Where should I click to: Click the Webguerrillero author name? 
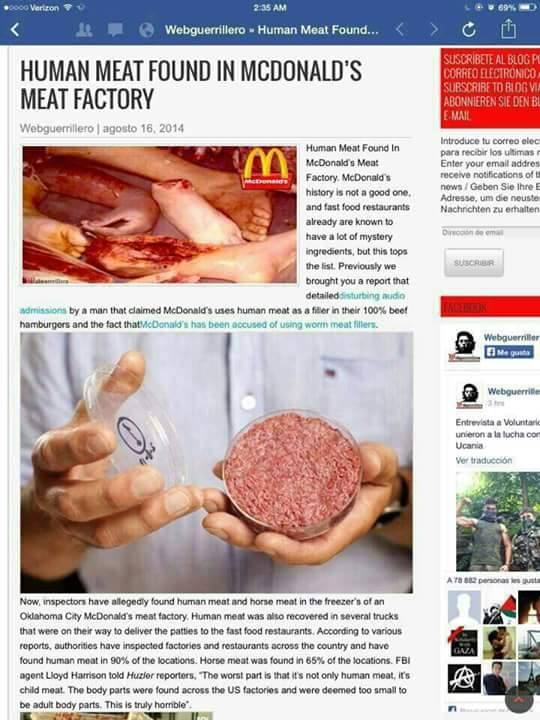pos(56,128)
